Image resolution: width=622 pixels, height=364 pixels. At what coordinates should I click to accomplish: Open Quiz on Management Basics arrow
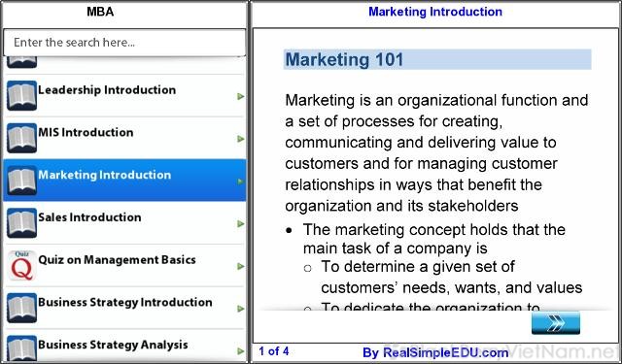[240, 266]
